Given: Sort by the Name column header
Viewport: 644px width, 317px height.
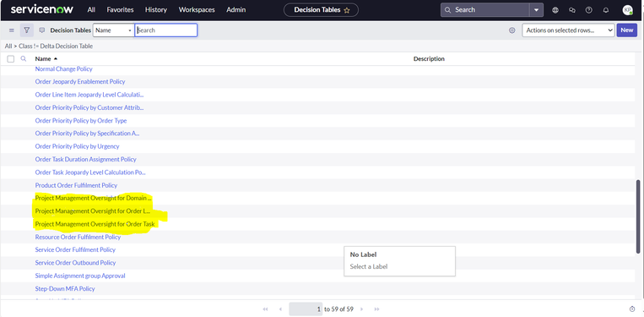Looking at the screenshot, I should (x=43, y=59).
